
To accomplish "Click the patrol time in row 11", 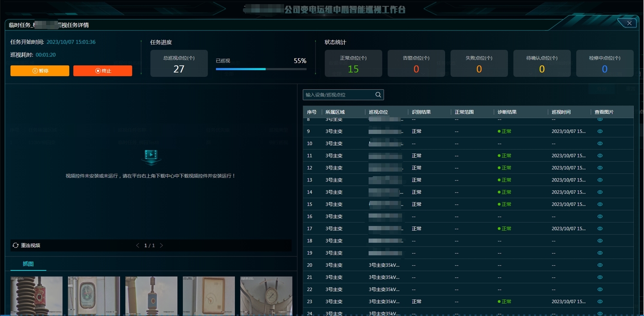I will 568,156.
